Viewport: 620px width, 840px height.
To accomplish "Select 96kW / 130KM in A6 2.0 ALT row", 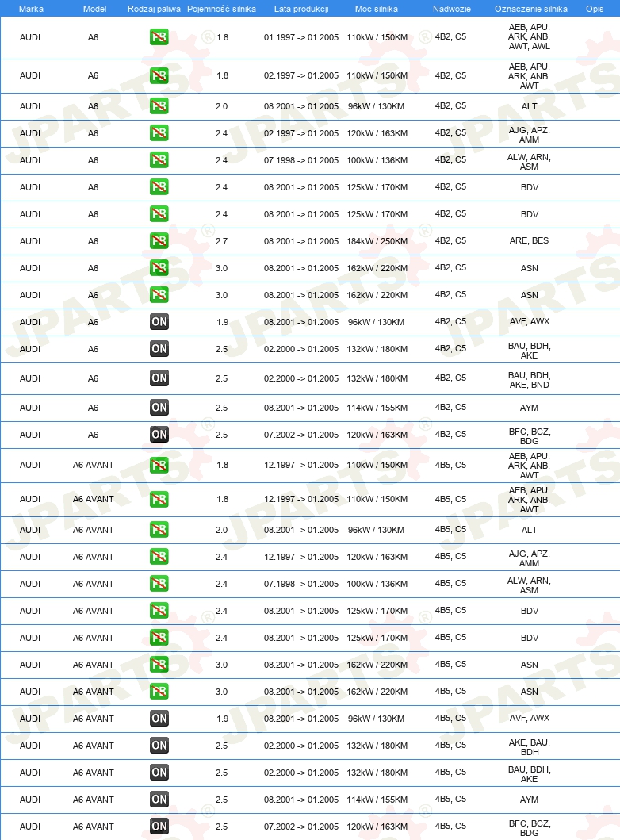I will 376,106.
